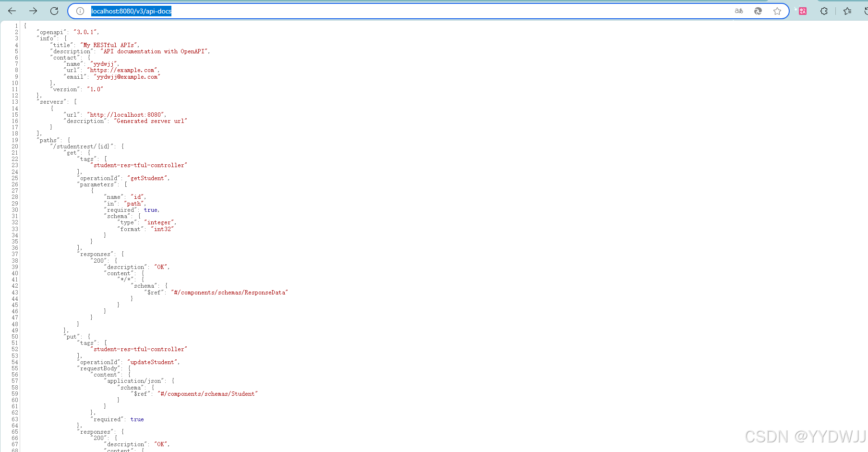
Task: Open the translate page icon
Action: [739, 11]
